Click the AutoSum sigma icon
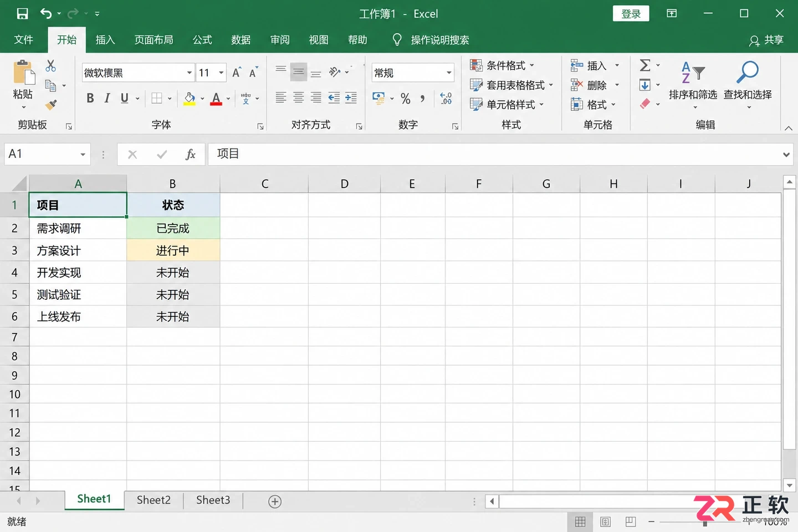Viewport: 798px width, 532px height. tap(645, 65)
